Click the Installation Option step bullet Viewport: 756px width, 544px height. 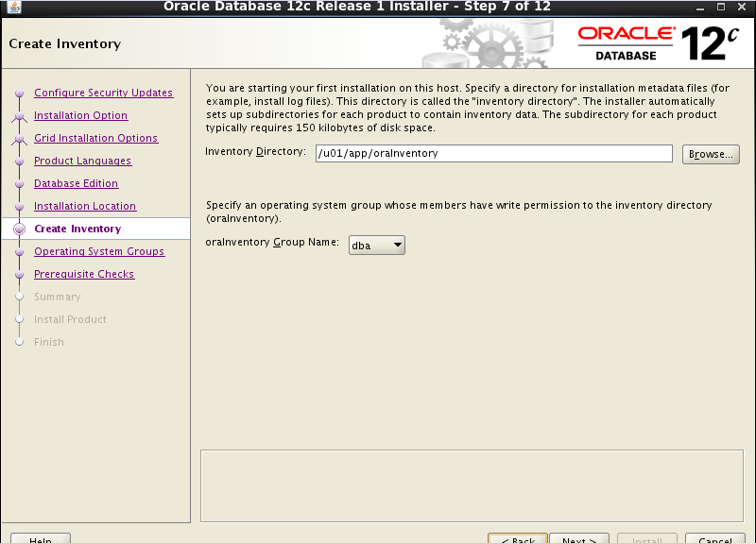19,115
